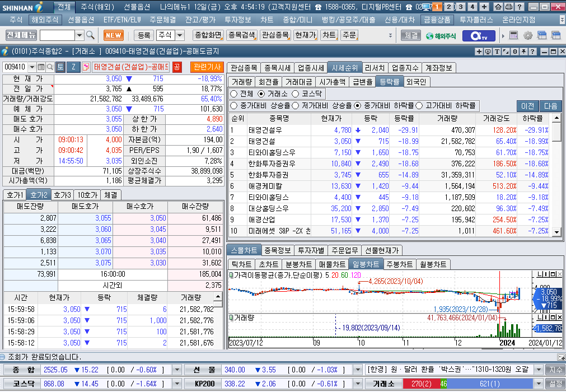Click the printer icon in title bar
Screen dimensions: 566x392
[508, 7]
